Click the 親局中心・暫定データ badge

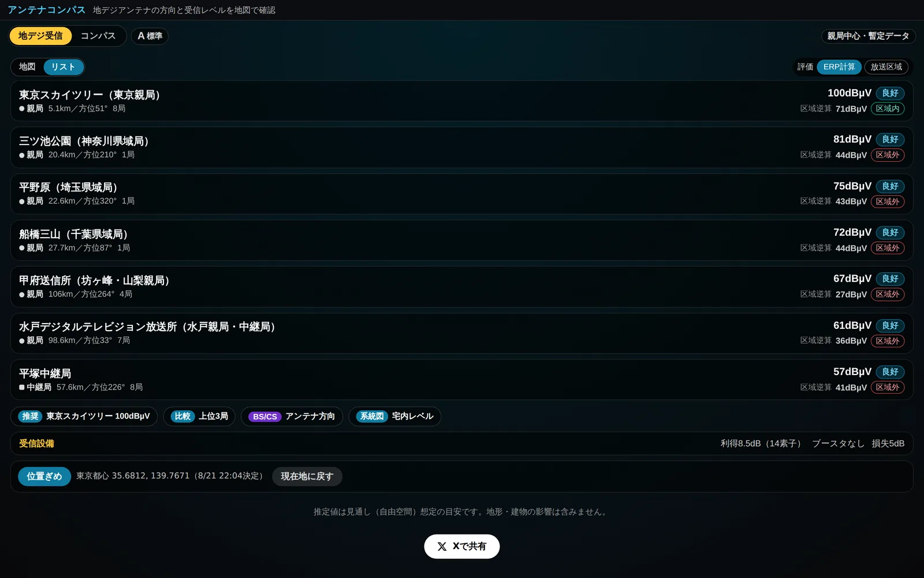click(868, 36)
